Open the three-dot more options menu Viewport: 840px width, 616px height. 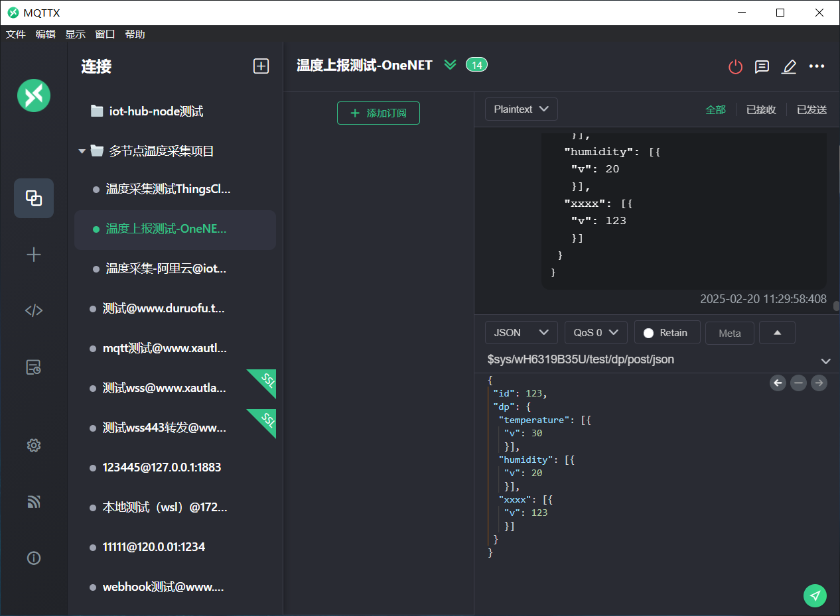817,66
